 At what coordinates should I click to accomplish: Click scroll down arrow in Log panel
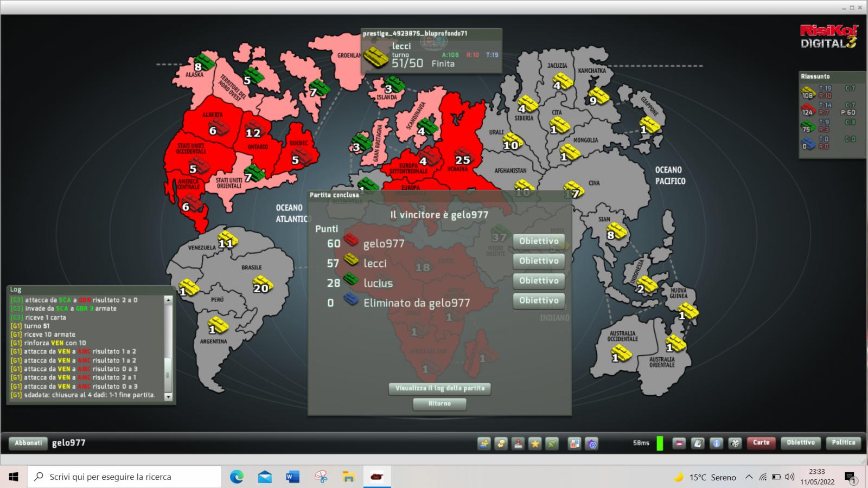point(168,396)
